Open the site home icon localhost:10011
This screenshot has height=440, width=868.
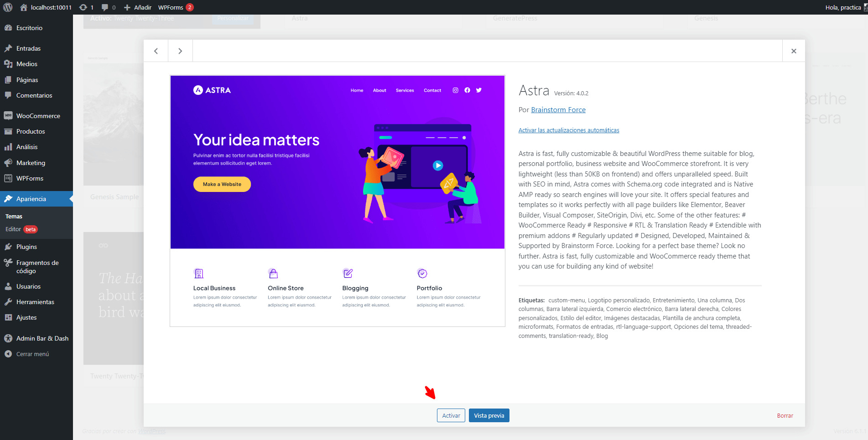pos(24,7)
